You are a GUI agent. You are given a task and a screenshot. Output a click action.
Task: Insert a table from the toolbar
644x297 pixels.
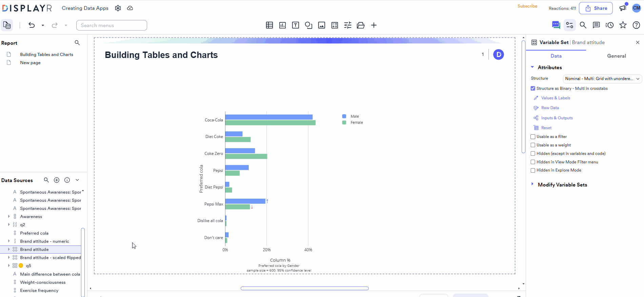tap(269, 25)
